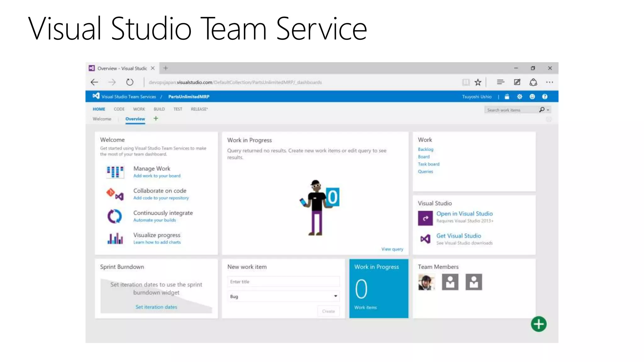Switch to the CODE hub tab

click(x=119, y=109)
